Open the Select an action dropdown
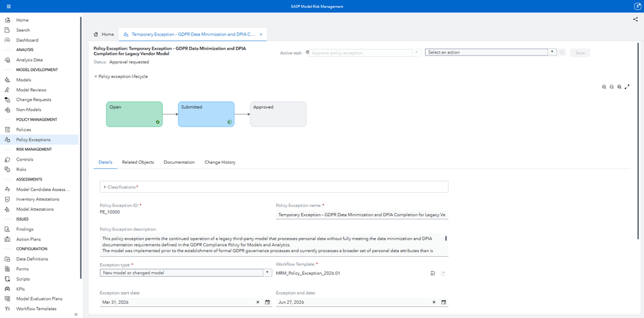This screenshot has height=318, width=644. (x=491, y=53)
